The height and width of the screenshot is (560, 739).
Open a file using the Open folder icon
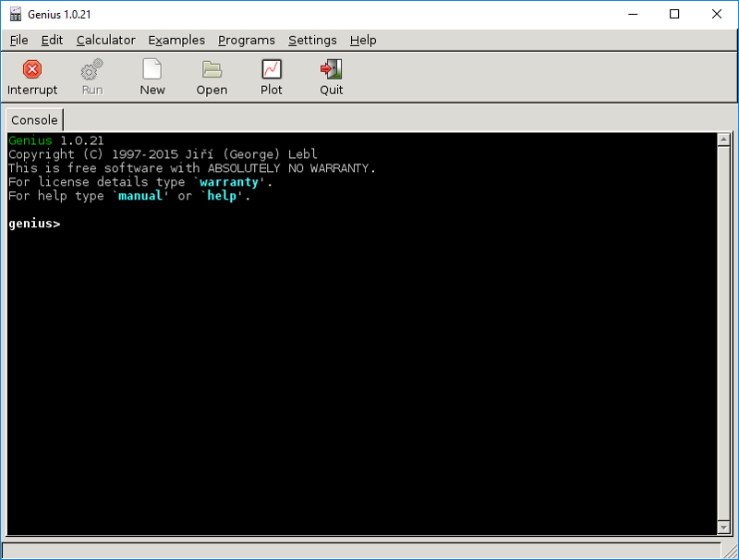click(x=212, y=69)
